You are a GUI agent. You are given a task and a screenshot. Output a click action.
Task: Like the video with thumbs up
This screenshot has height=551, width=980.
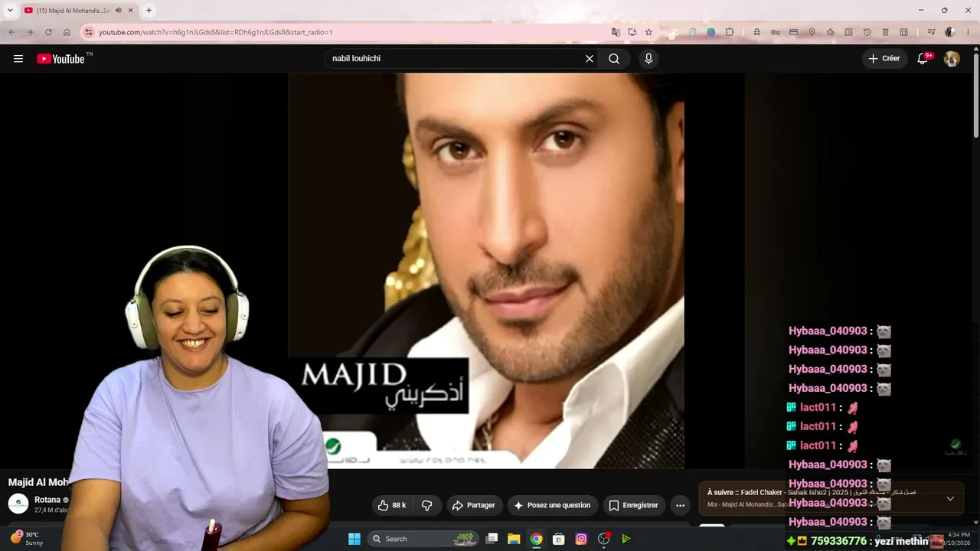(x=391, y=505)
